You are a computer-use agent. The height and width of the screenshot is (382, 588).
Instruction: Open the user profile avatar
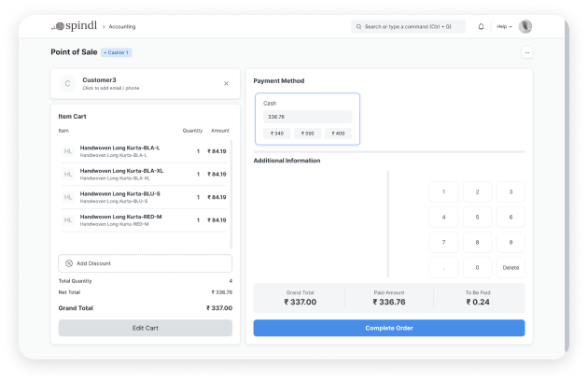point(525,27)
